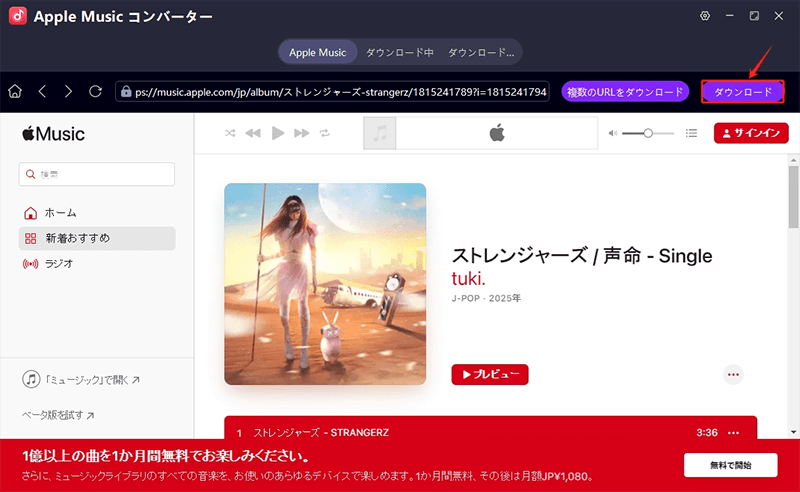The height and width of the screenshot is (492, 800).
Task: Click the 検索 search field in sidebar
Action: [97, 174]
